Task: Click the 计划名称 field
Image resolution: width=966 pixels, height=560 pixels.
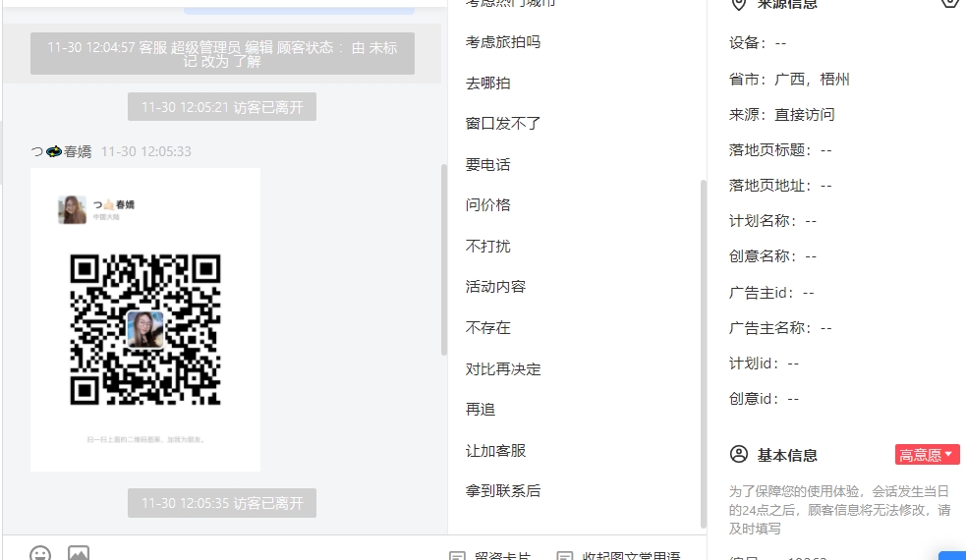Action: [773, 221]
